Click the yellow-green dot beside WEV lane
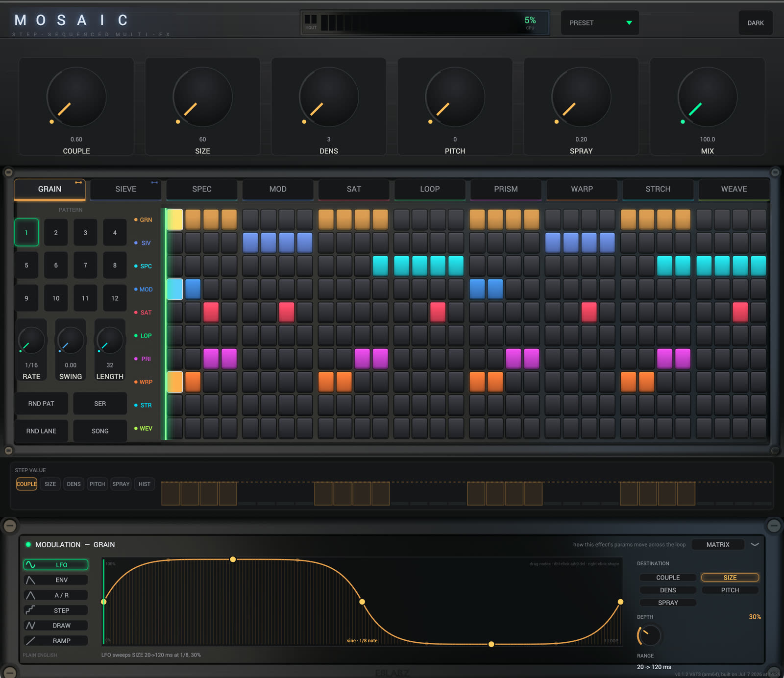This screenshot has width=784, height=678. click(x=136, y=428)
